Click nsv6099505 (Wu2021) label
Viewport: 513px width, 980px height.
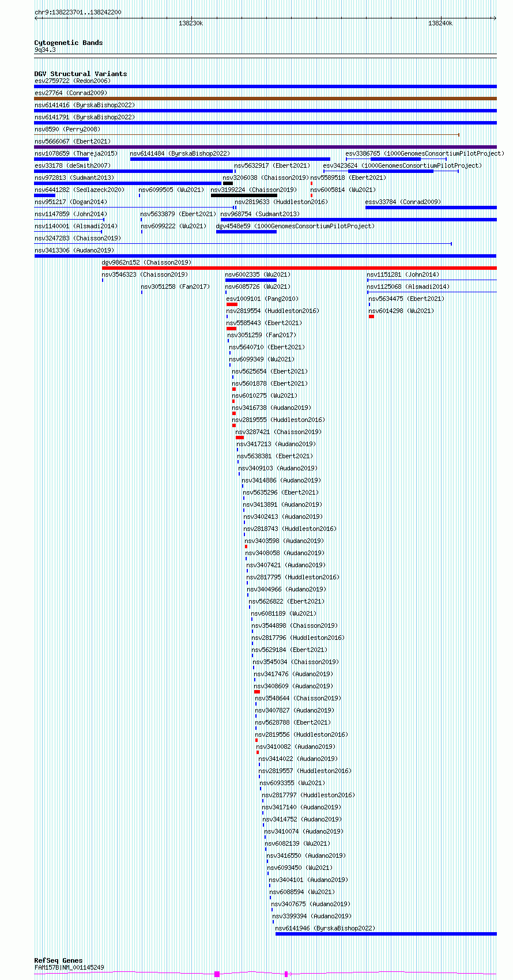tap(171, 190)
